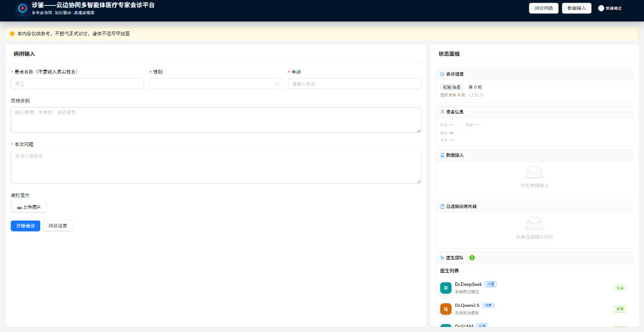Open 数据接入 from the header
Viewport: 644px width, 332px height.
[576, 8]
